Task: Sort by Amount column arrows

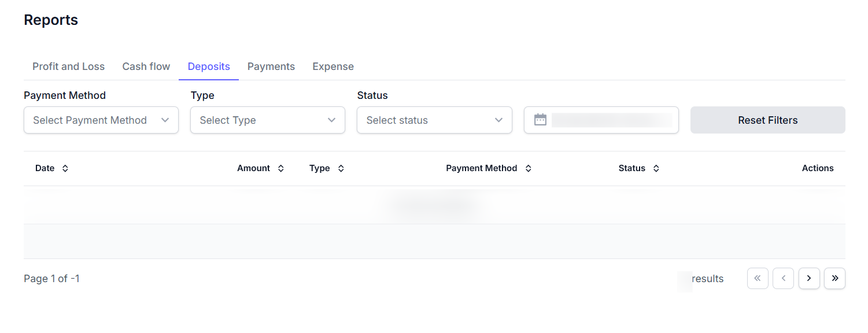Action: pos(281,168)
